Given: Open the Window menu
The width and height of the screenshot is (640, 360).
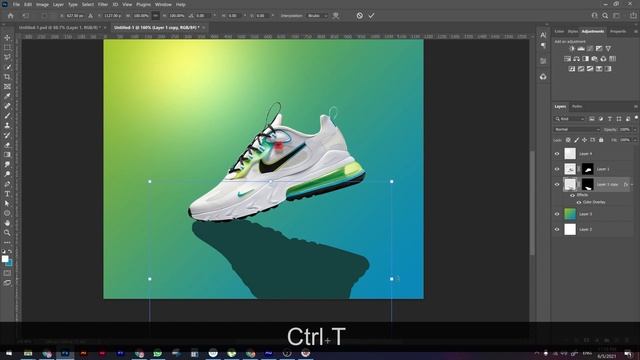Looking at the screenshot, I should (163, 4).
